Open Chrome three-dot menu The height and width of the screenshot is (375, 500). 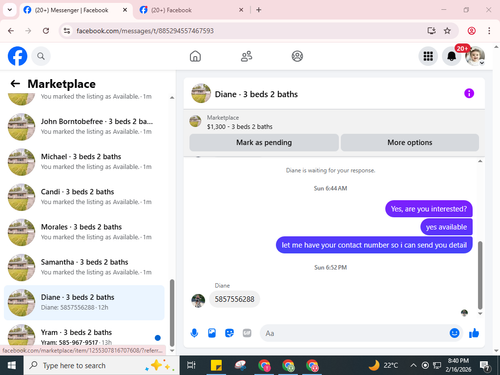(489, 31)
